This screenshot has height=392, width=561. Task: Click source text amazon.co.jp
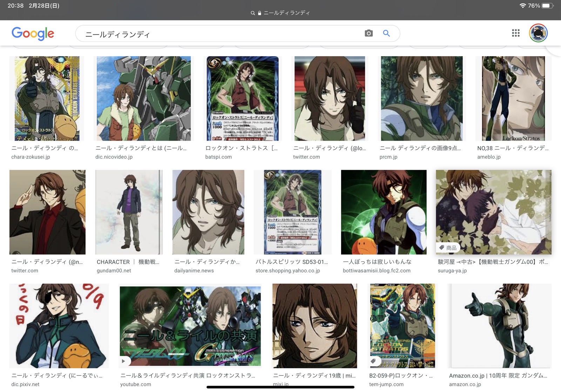pos(465,384)
